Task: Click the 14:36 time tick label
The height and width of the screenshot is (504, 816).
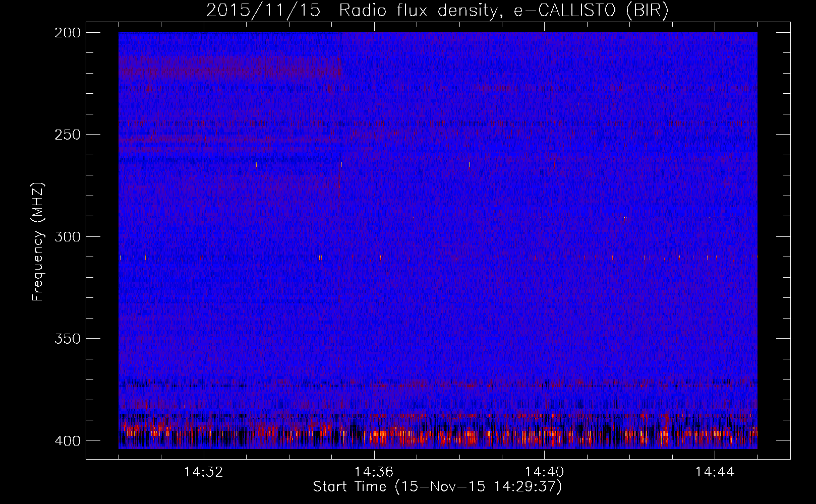Action: (374, 472)
